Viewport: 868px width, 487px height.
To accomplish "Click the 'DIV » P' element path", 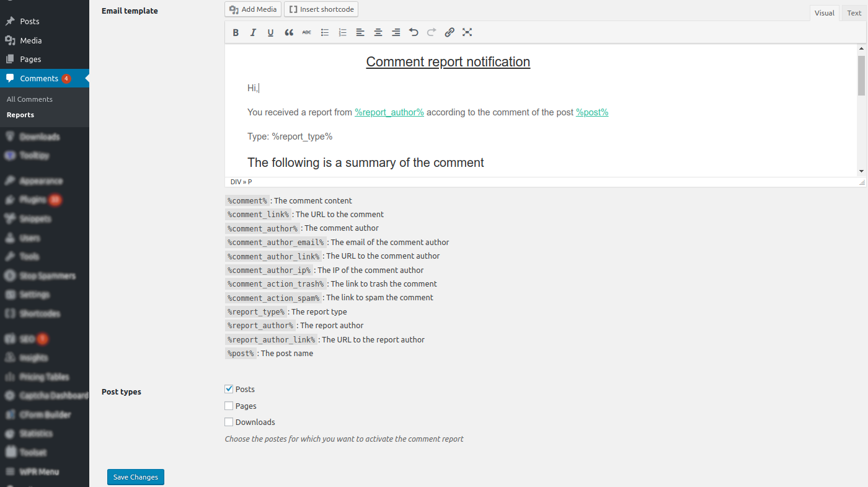I will (241, 182).
